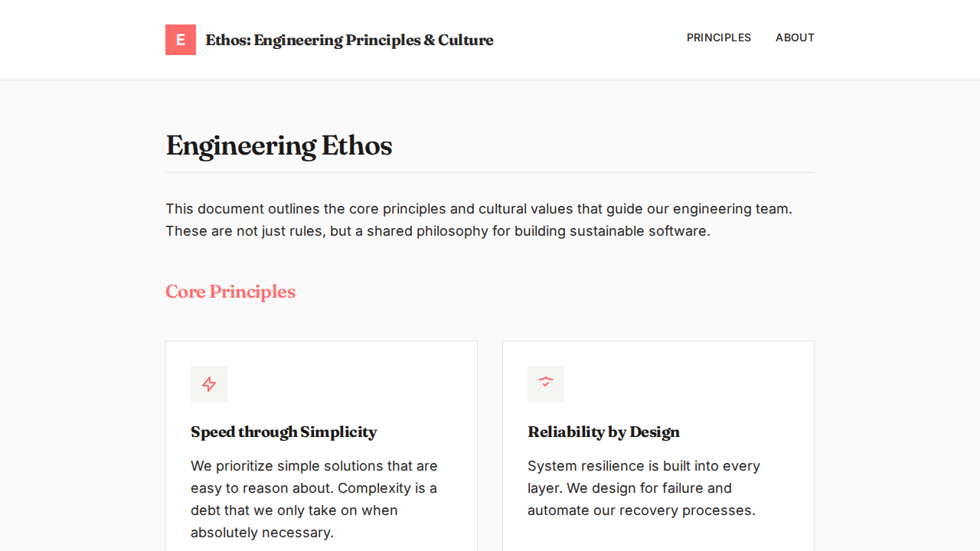Click the icon above Speed through Simplicity

click(x=209, y=383)
